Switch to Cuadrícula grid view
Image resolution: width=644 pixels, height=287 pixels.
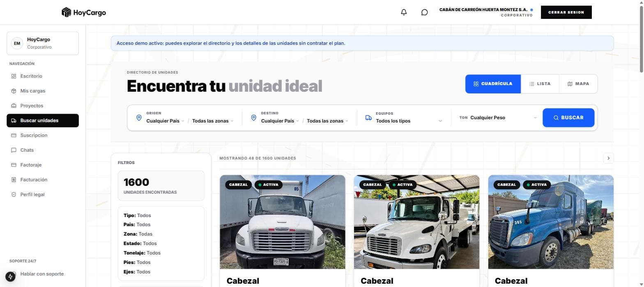click(x=493, y=84)
